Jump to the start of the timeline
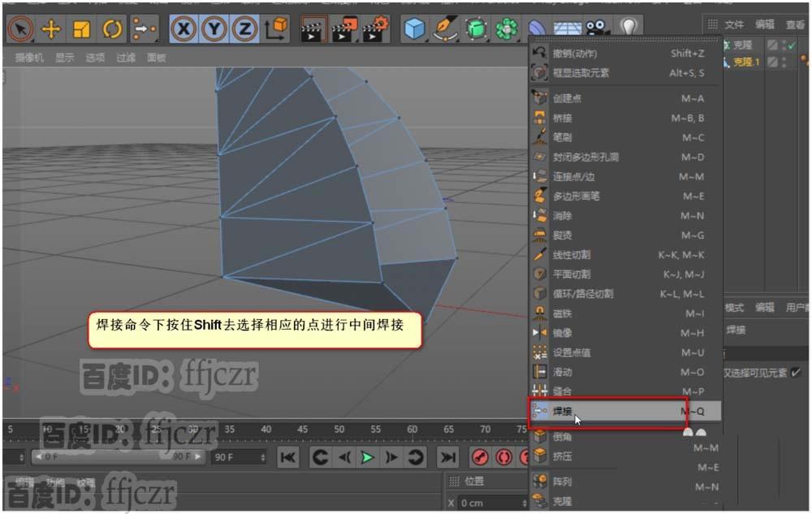Image resolution: width=812 pixels, height=514 pixels. click(x=288, y=458)
